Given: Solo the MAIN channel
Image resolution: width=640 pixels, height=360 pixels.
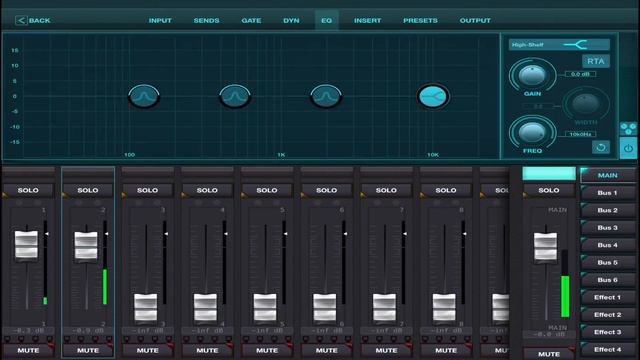Looking at the screenshot, I should (x=549, y=190).
